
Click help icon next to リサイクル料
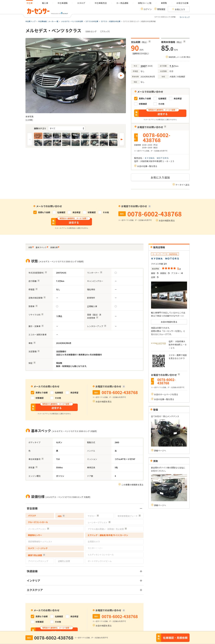coord(42,314)
